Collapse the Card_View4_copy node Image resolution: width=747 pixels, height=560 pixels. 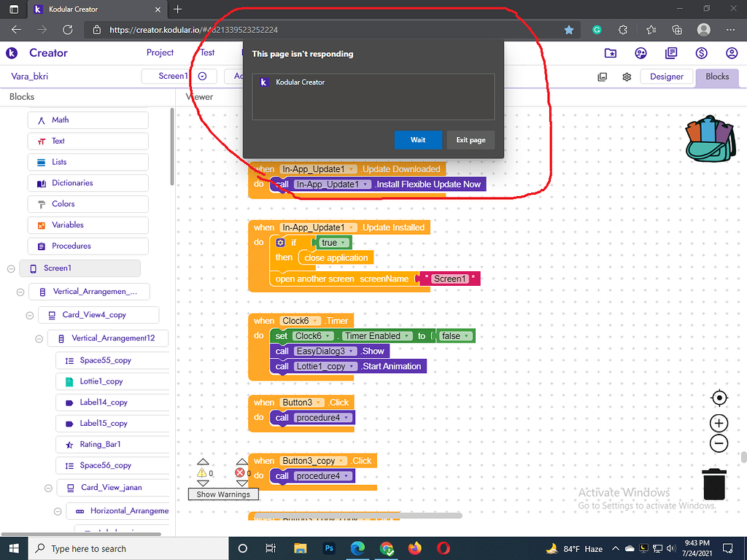point(29,315)
